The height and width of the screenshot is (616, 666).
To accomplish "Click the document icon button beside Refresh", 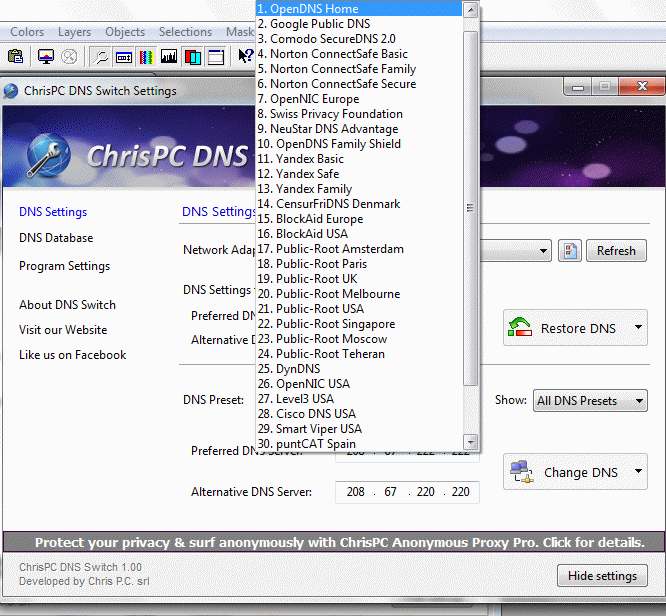I will (570, 251).
